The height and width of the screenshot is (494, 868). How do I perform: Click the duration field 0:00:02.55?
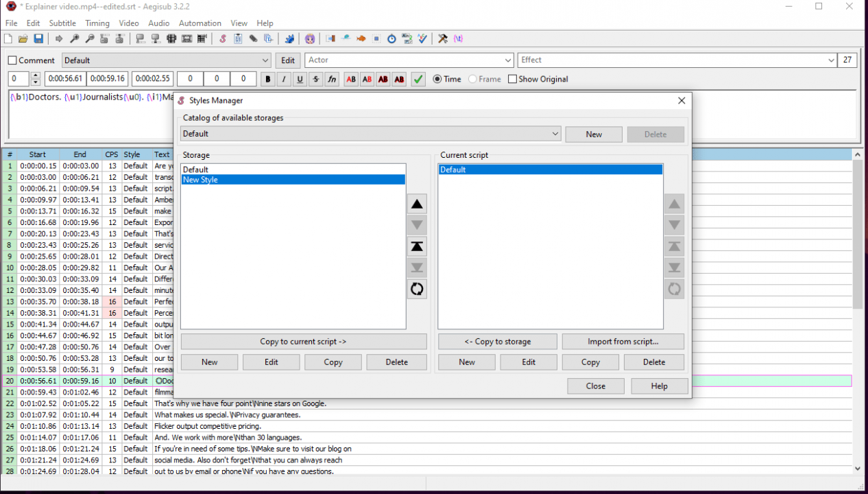click(152, 79)
